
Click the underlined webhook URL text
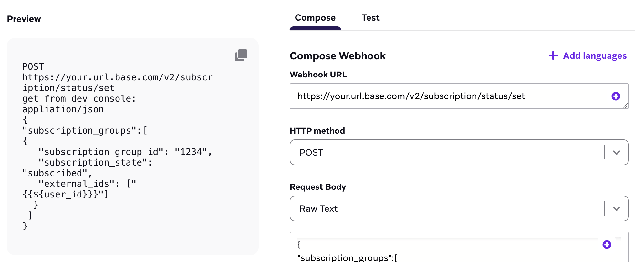(x=411, y=96)
